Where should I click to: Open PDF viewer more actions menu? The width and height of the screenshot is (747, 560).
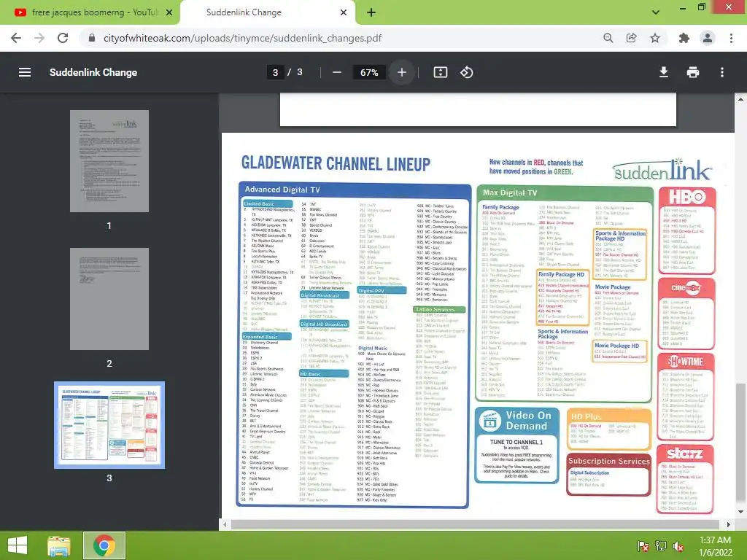[722, 72]
